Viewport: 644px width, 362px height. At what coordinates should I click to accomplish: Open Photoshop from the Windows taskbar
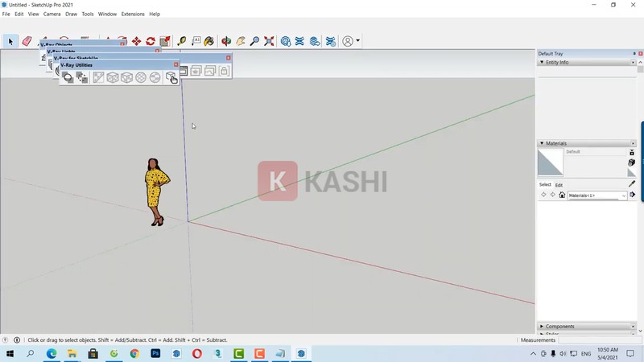tap(155, 353)
